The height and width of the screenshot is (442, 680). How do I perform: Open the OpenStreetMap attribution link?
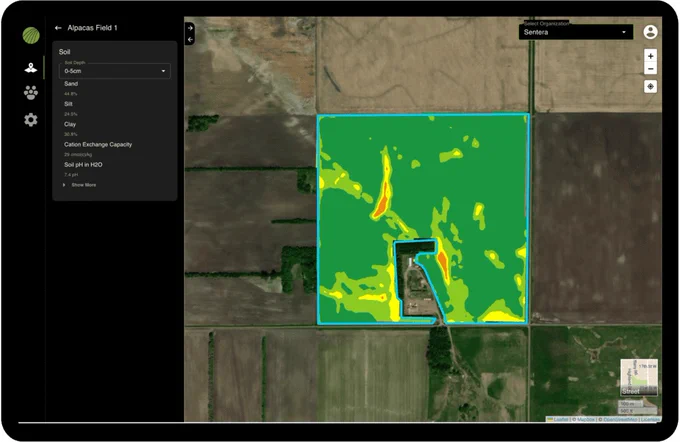click(621, 419)
